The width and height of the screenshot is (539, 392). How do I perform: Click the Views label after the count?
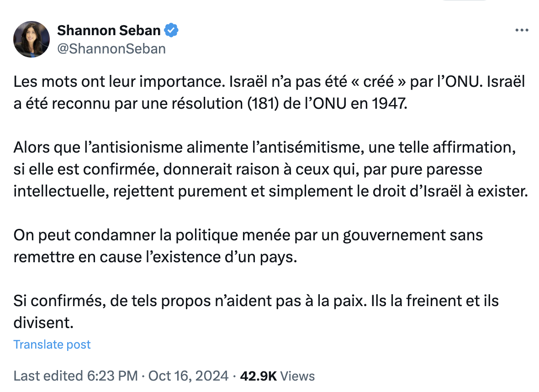[x=297, y=376]
